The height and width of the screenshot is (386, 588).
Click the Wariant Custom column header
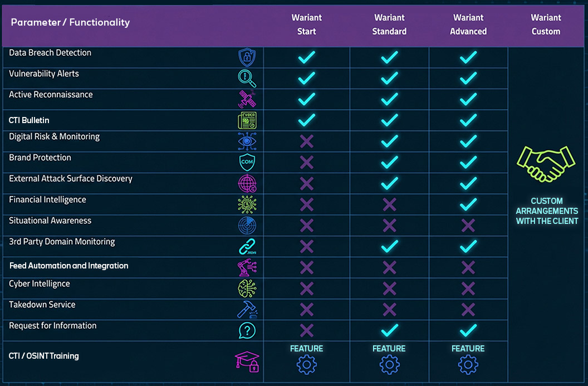point(546,25)
